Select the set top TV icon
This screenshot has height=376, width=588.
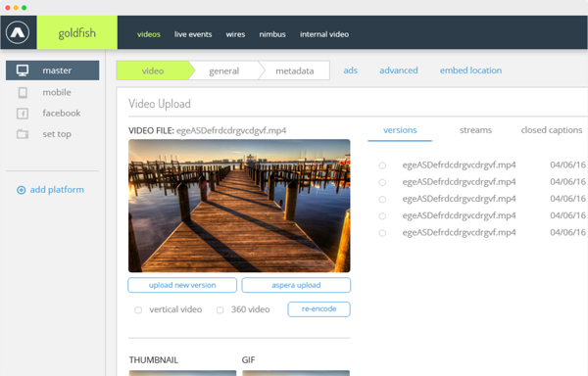(23, 134)
